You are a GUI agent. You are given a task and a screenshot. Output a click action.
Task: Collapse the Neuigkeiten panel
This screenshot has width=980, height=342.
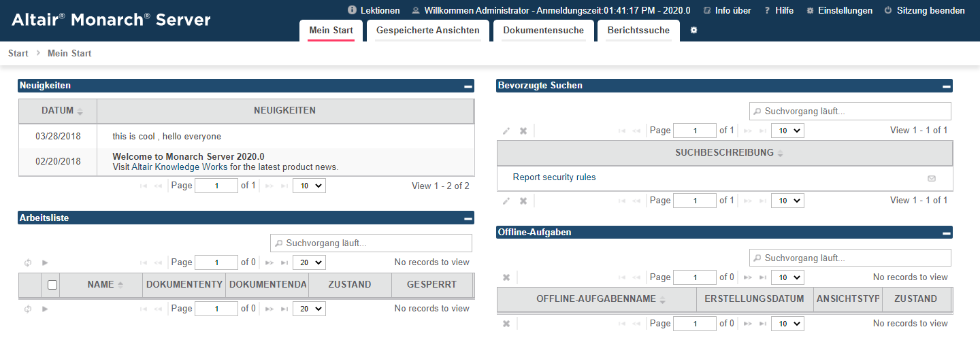coord(468,86)
